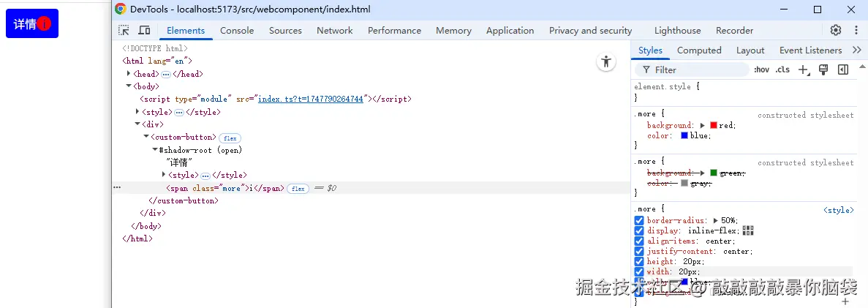Image resolution: width=868 pixels, height=308 pixels.
Task: Toggle the display inline-flex checkbox
Action: click(639, 230)
